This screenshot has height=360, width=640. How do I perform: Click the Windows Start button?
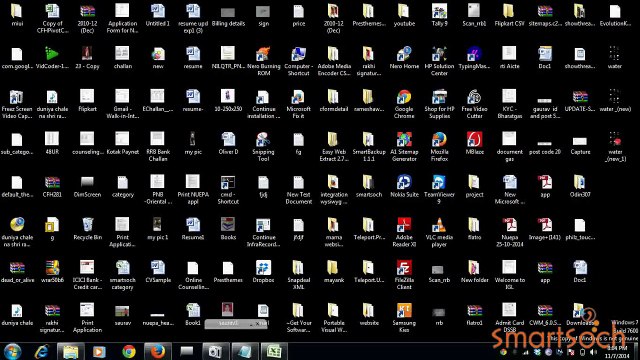tap(12, 351)
